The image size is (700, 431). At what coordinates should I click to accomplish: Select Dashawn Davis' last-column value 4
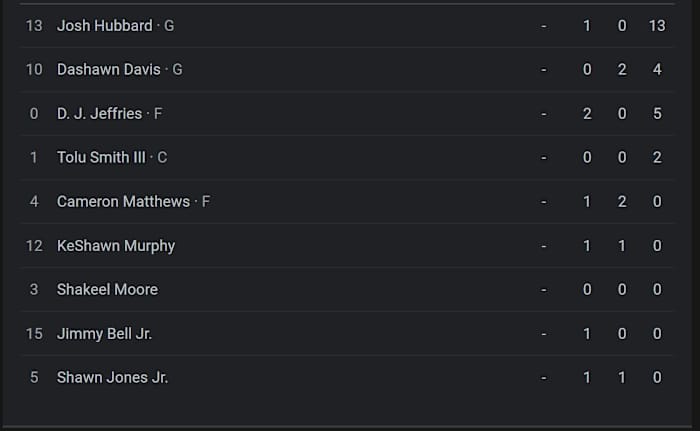point(657,69)
